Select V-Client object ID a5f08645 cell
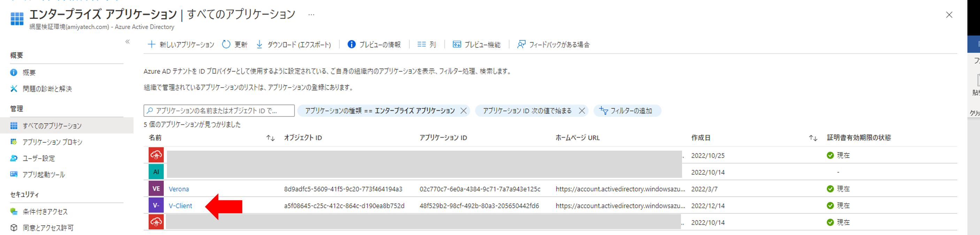Screen dimensions: 980x235 [344, 206]
